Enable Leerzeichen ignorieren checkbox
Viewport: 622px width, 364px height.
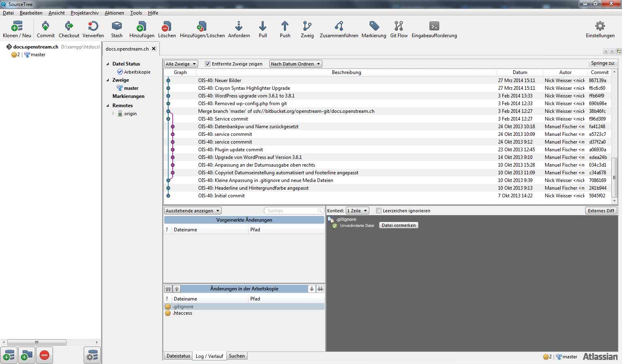(379, 211)
